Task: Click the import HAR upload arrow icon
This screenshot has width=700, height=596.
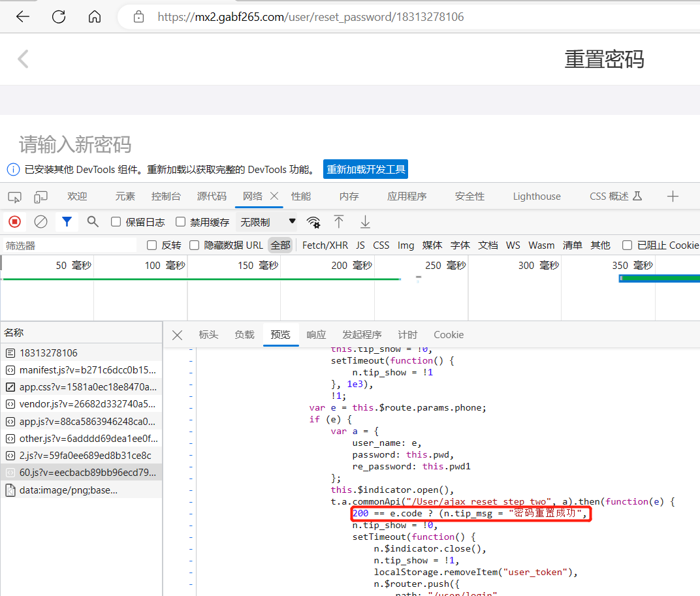Action: (x=339, y=222)
